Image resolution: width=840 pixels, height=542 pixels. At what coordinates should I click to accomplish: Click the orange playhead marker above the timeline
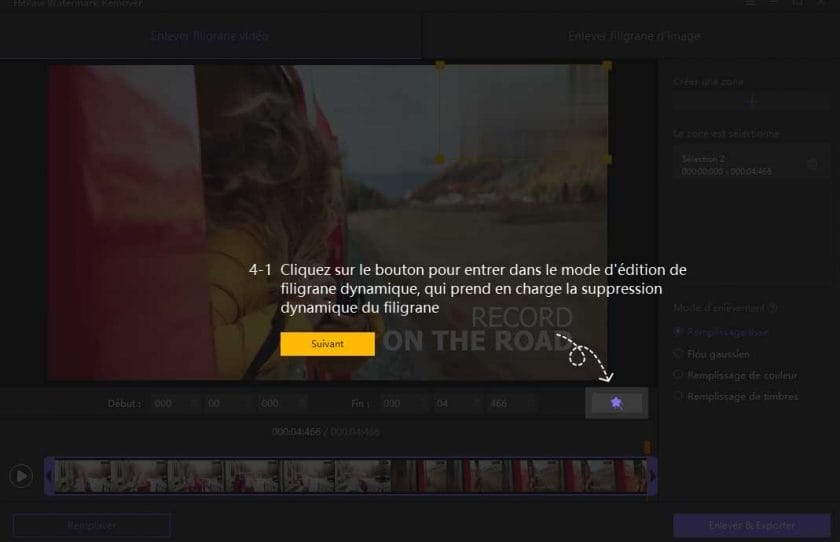(x=647, y=447)
